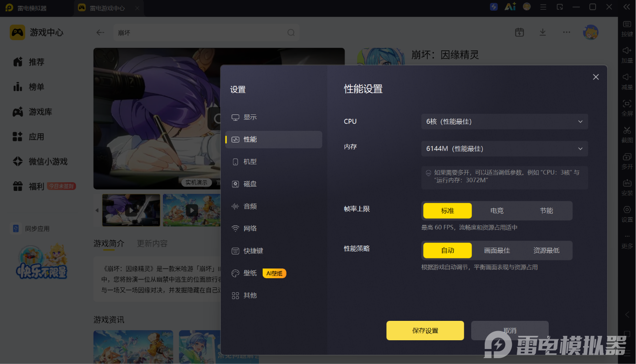Screen dimensions: 636x364
Task: Open the downloads icon
Action: pyautogui.click(x=543, y=32)
